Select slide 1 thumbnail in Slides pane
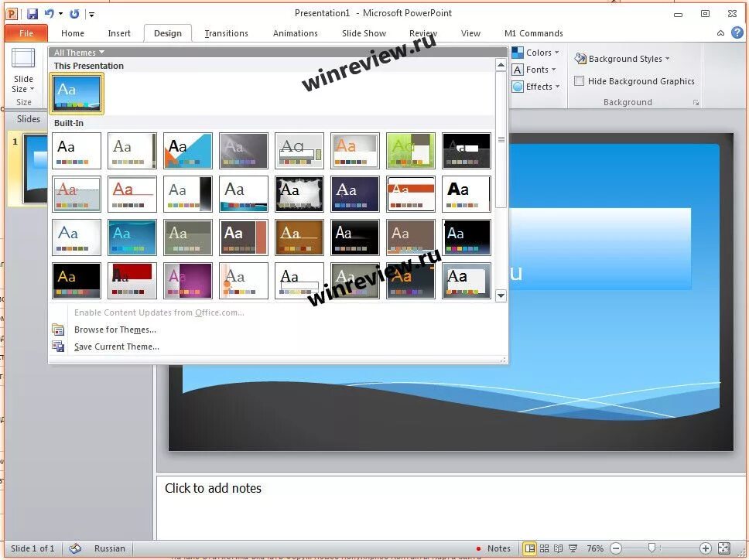Image resolution: width=749 pixels, height=560 pixels. point(36,169)
